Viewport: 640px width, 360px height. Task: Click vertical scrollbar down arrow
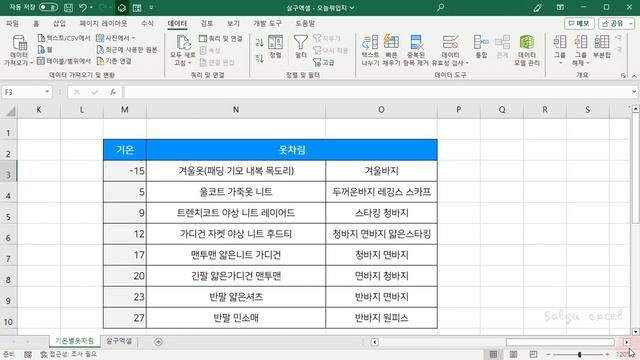tap(636, 332)
